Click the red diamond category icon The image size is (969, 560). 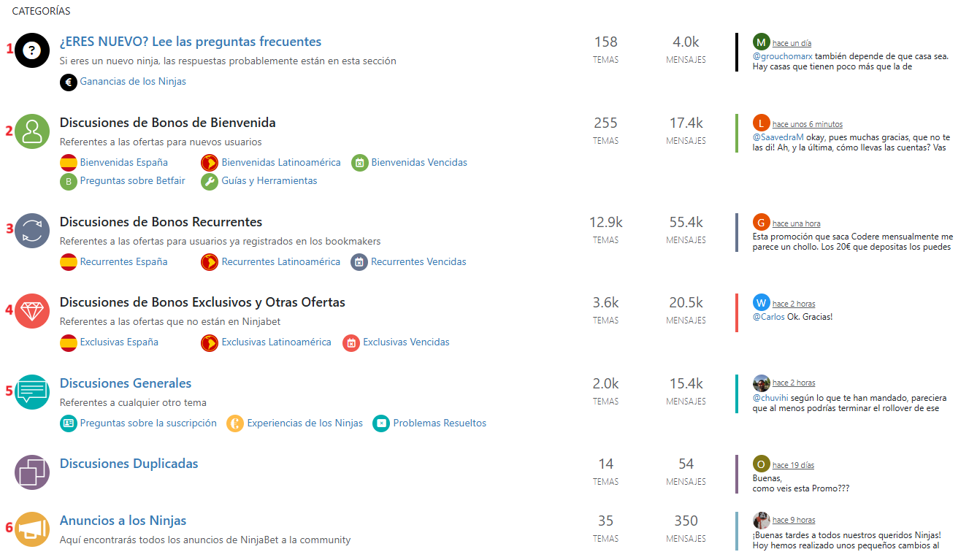pos(32,311)
